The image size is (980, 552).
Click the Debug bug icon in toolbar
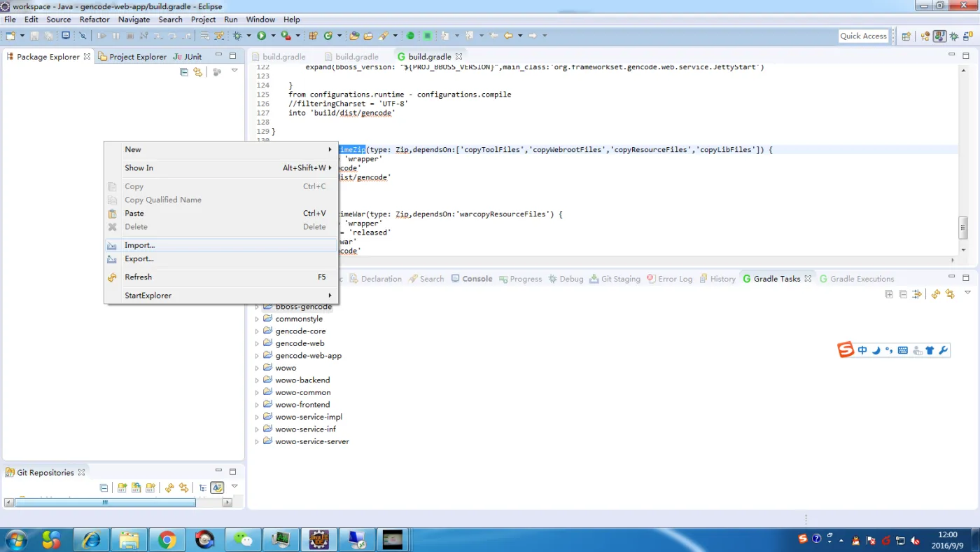237,36
